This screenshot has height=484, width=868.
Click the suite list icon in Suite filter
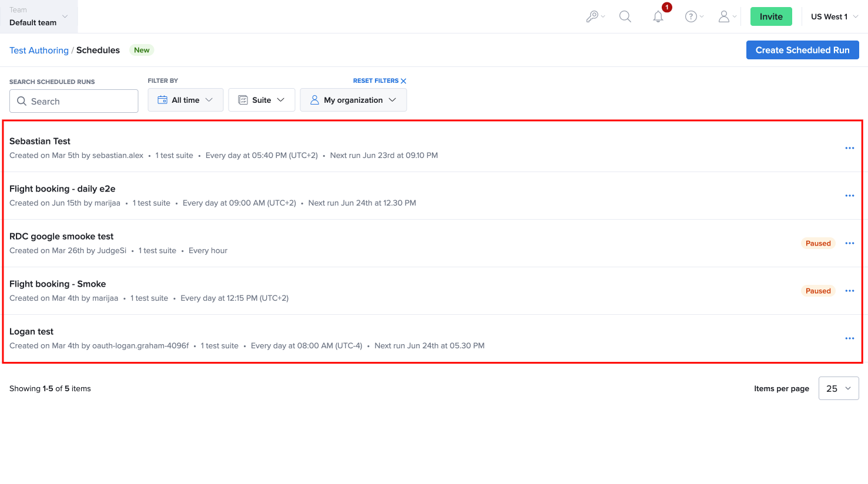243,100
